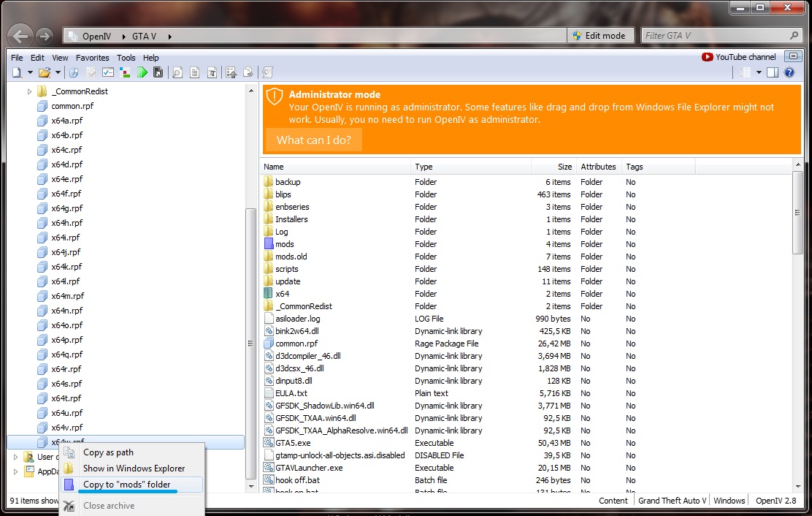The height and width of the screenshot is (516, 812).
Task: Click the Type column header
Action: click(x=471, y=167)
